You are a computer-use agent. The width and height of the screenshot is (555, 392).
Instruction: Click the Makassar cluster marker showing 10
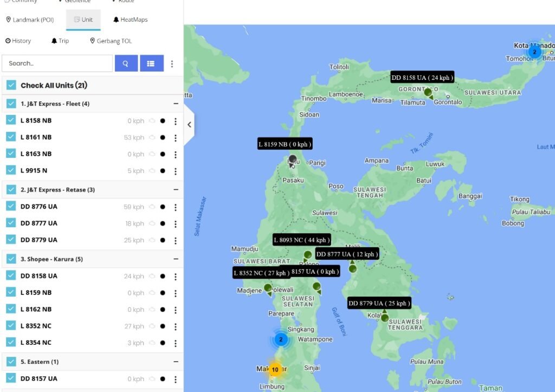[x=275, y=370]
